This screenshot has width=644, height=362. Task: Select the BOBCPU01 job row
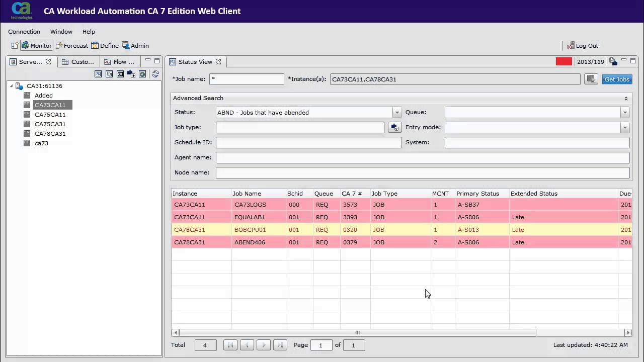pos(401,230)
